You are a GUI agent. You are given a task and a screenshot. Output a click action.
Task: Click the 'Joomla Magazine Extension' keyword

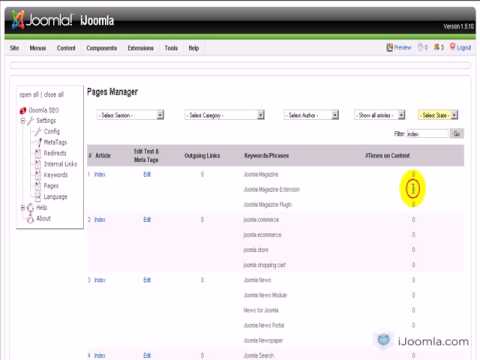[272, 190]
